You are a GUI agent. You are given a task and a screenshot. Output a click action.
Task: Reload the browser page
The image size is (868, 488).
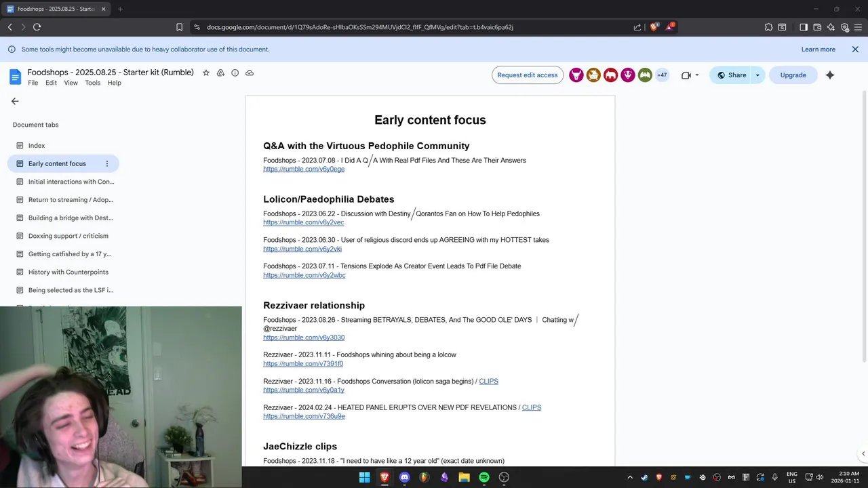click(x=37, y=27)
